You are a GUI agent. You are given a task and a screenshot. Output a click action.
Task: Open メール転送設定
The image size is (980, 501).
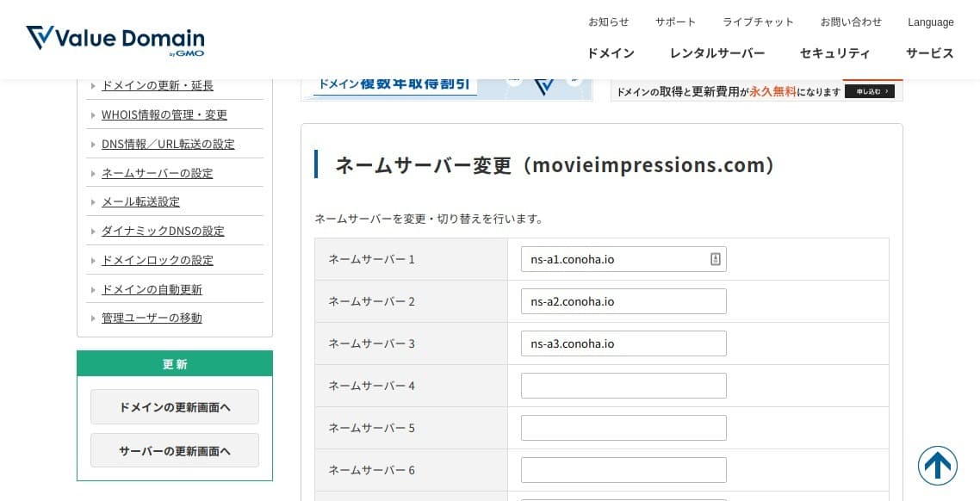[140, 201]
